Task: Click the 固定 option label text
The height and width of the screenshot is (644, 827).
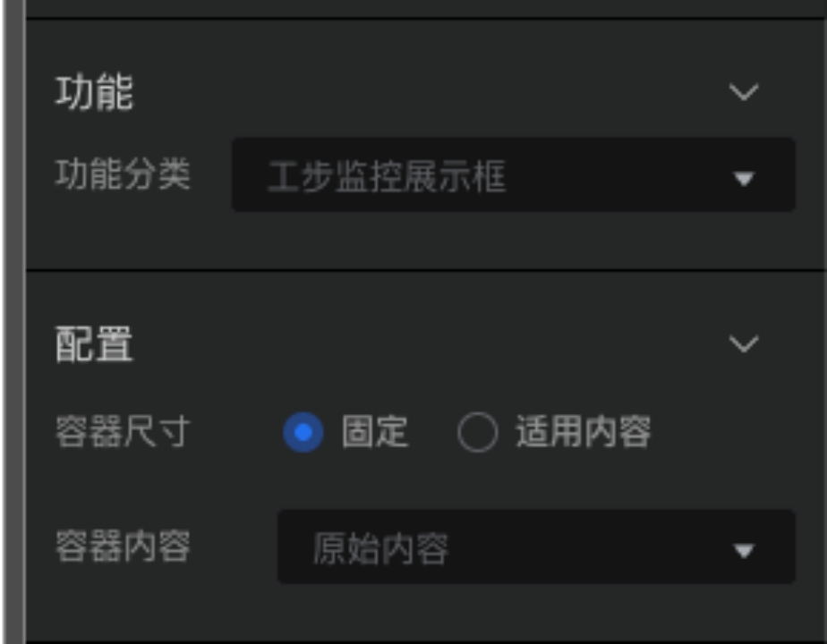Action: 375,433
